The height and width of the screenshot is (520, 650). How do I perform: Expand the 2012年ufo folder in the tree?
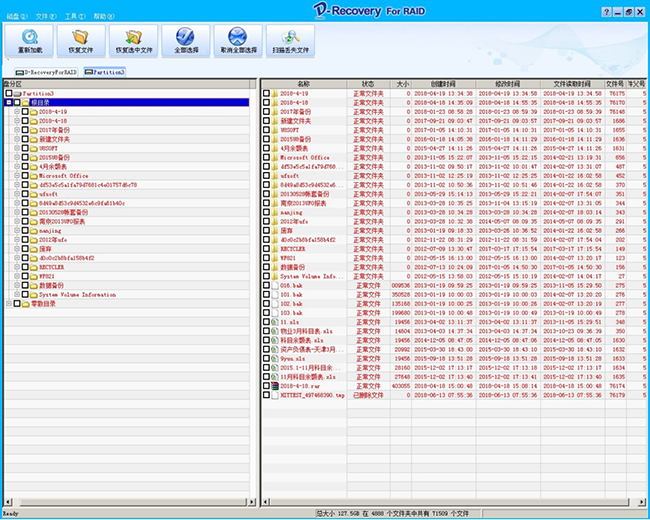click(17, 239)
